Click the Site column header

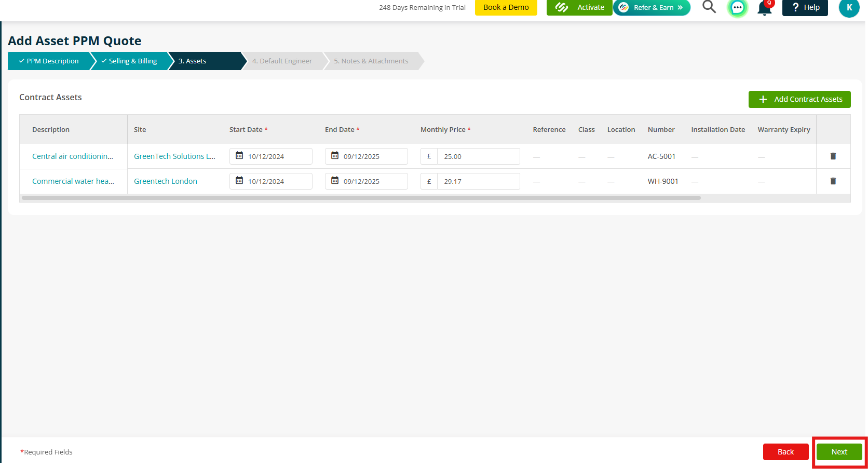pos(140,130)
